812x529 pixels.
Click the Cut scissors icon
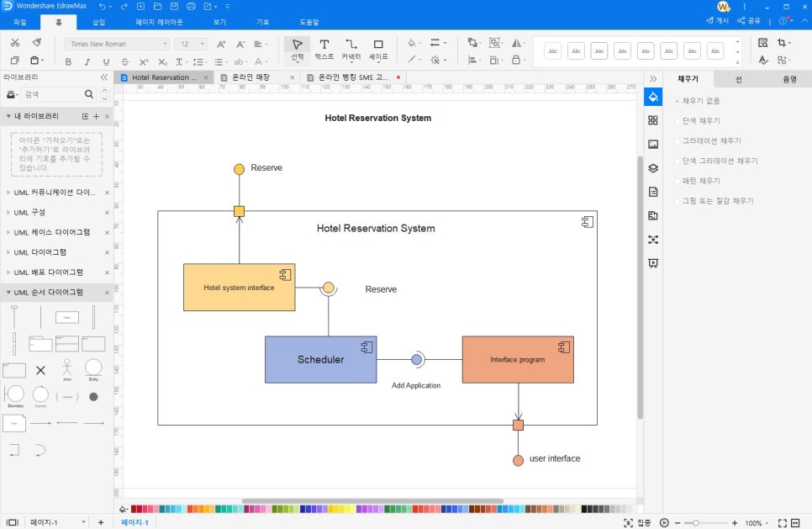pos(15,43)
